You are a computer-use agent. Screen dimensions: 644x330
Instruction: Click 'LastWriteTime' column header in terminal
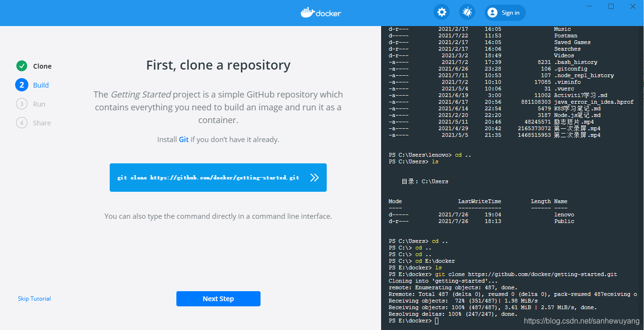tap(479, 201)
